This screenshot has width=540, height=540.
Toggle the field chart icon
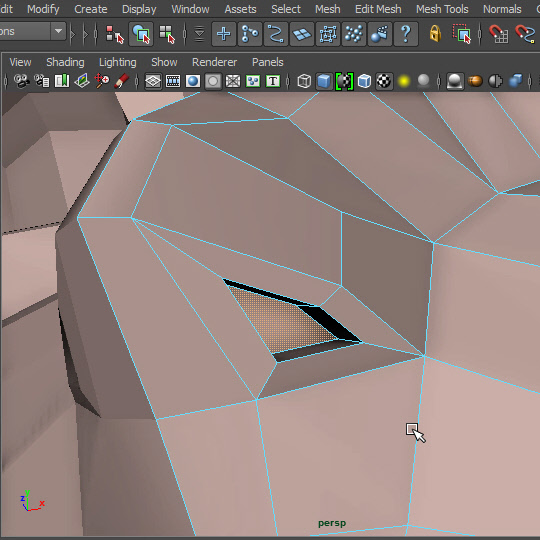pos(233,81)
